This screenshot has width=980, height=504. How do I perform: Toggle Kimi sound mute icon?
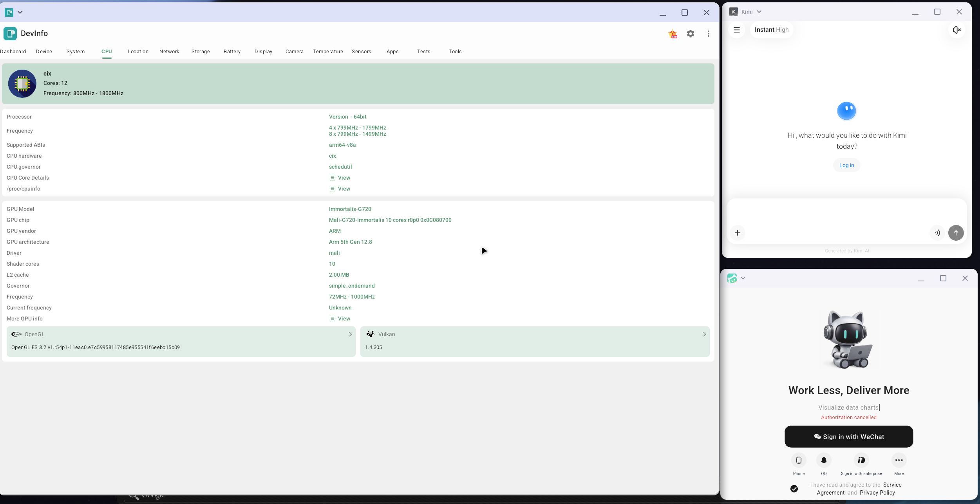957,30
